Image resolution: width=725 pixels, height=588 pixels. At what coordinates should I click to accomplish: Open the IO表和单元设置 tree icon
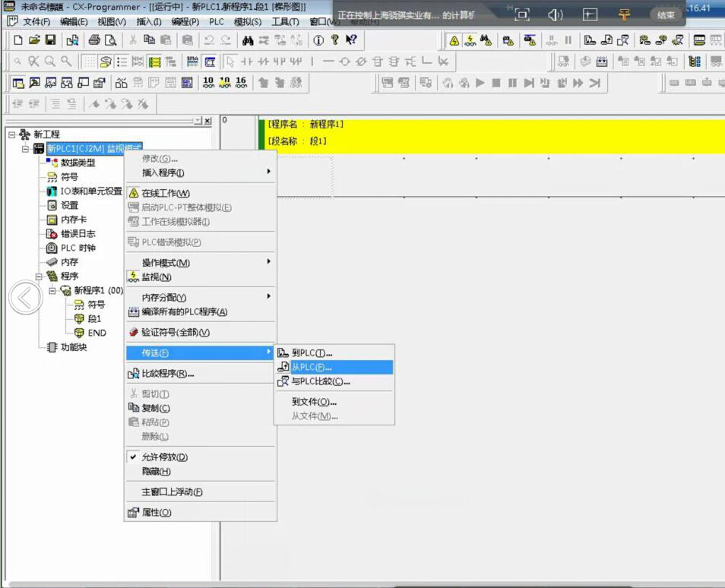tap(52, 191)
